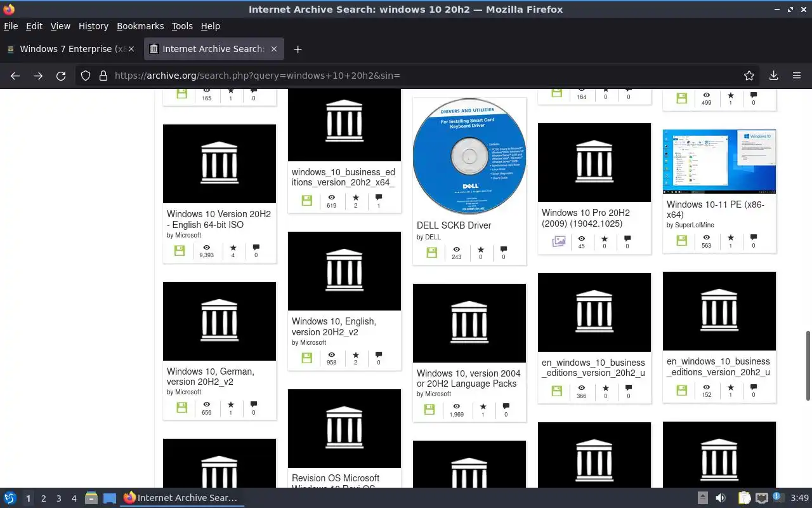Open windows_10_business_editions_version_20h2_x64_ title link
The width and height of the screenshot is (812, 508).
(x=343, y=177)
